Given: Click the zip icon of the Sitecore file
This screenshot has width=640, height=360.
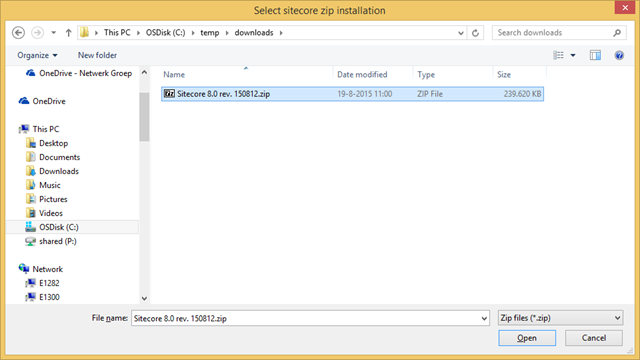Looking at the screenshot, I should click(169, 93).
